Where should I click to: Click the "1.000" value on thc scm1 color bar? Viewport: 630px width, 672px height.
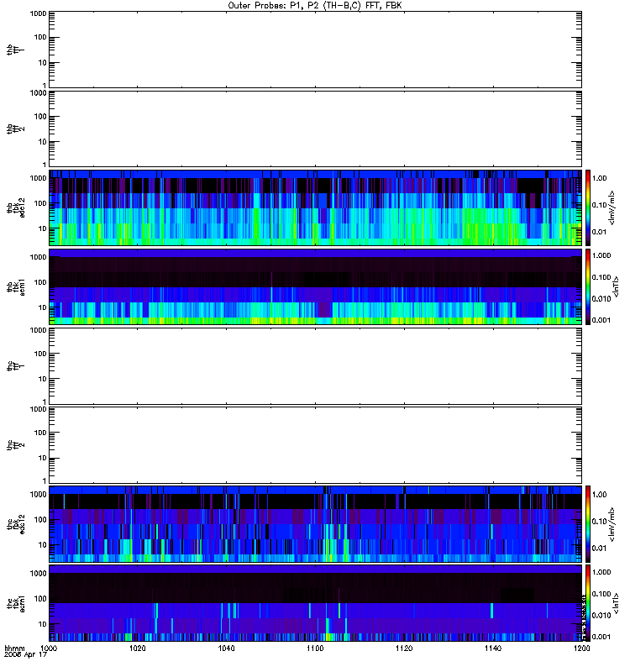coord(601,572)
